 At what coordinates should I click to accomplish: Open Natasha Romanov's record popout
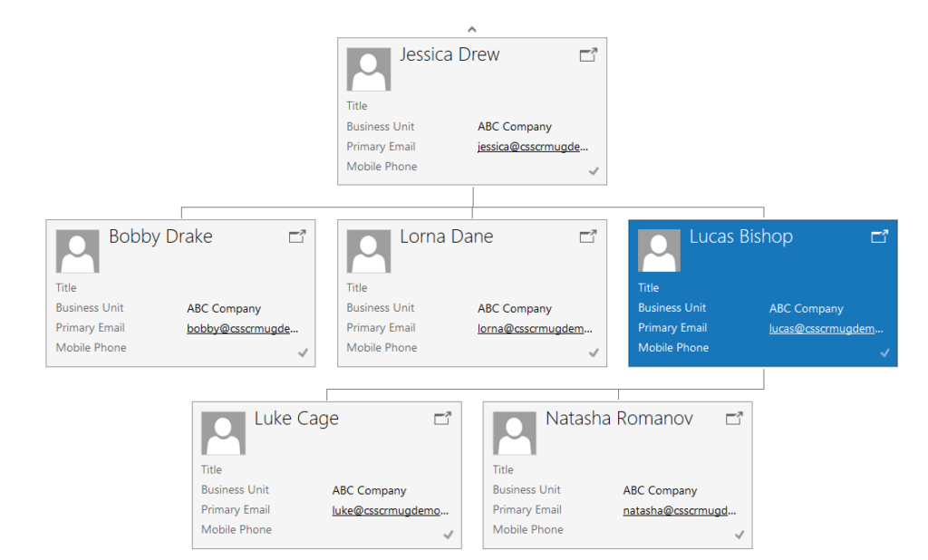[734, 419]
